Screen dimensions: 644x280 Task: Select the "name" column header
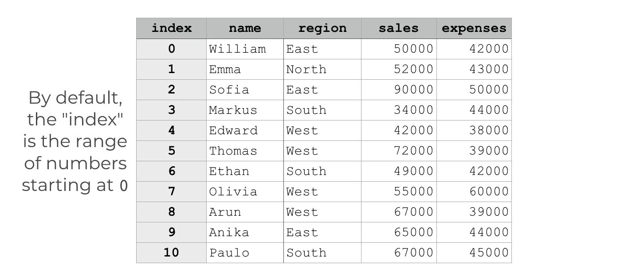[x=245, y=28]
